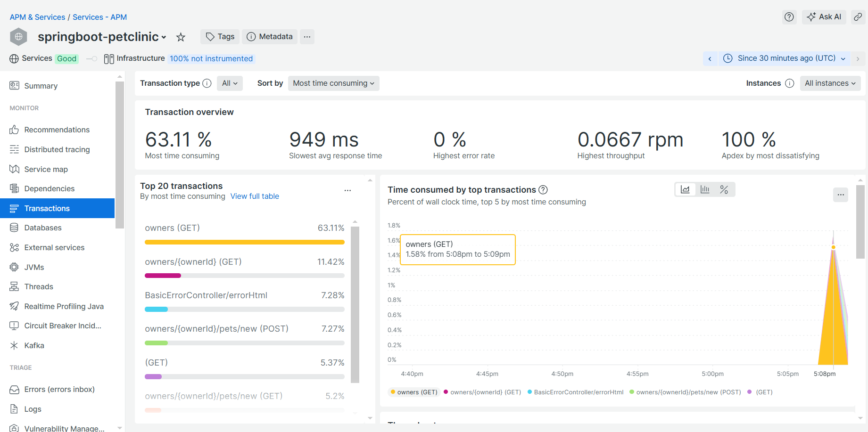868x432 pixels.
Task: Select Transactions in the sidebar
Action: (58, 208)
